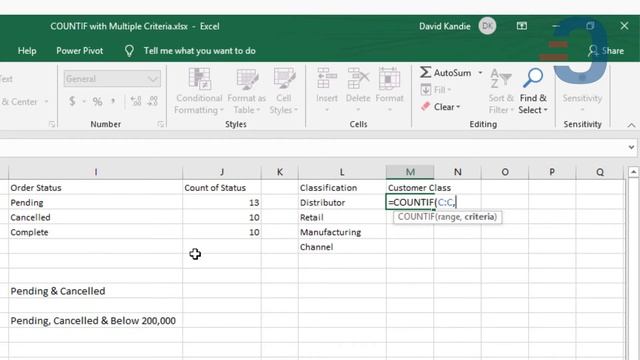Select the Customer Class header cell
Image resolution: width=640 pixels, height=360 pixels.
click(x=410, y=188)
